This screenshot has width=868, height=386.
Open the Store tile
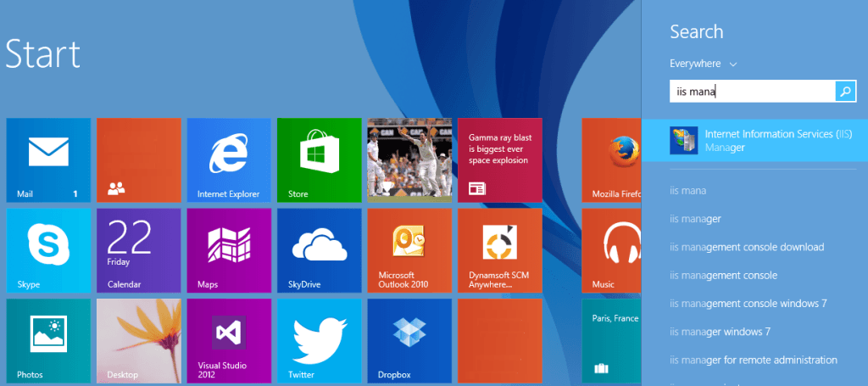click(x=320, y=160)
